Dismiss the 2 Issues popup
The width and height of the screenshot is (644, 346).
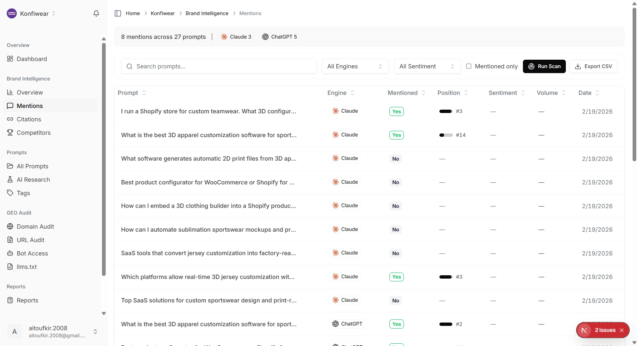coord(622,330)
